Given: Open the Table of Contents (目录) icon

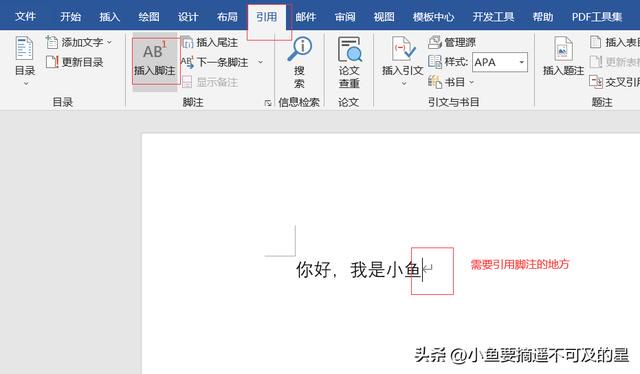Looking at the screenshot, I should coord(24,48).
